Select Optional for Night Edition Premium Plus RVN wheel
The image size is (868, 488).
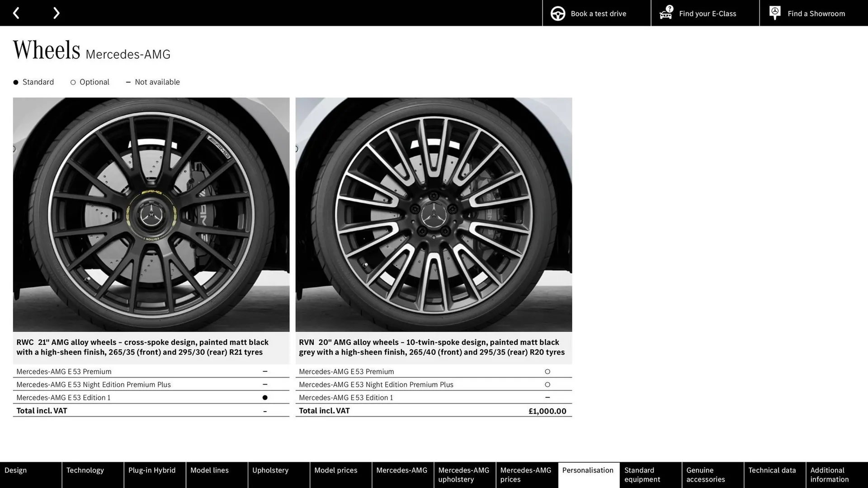tap(547, 385)
